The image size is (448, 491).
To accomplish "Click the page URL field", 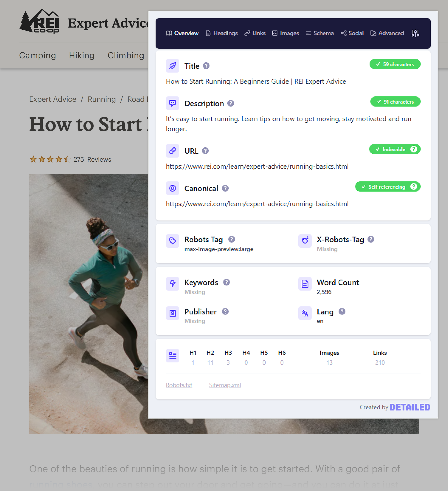I will pos(257,166).
